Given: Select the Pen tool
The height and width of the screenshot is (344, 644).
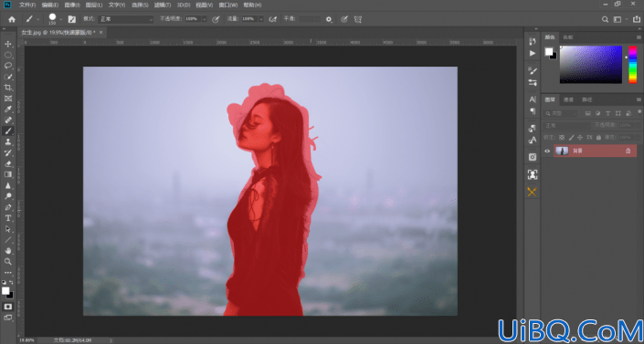Looking at the screenshot, I should pyautogui.click(x=8, y=207).
